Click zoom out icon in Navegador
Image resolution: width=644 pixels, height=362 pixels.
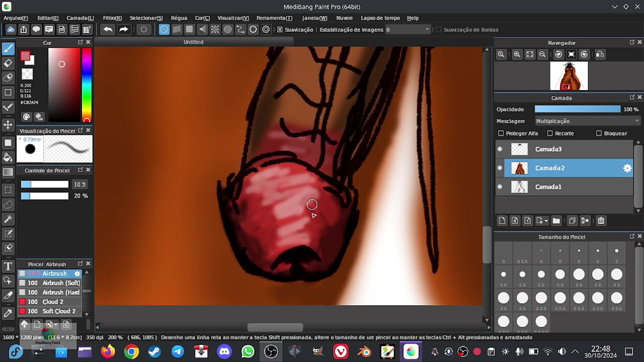tap(542, 54)
